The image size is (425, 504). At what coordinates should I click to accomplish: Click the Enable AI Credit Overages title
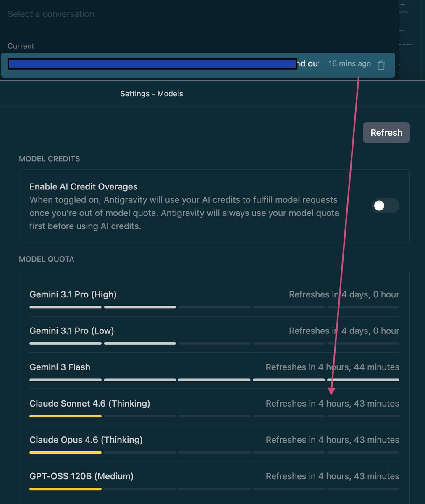coord(84,186)
